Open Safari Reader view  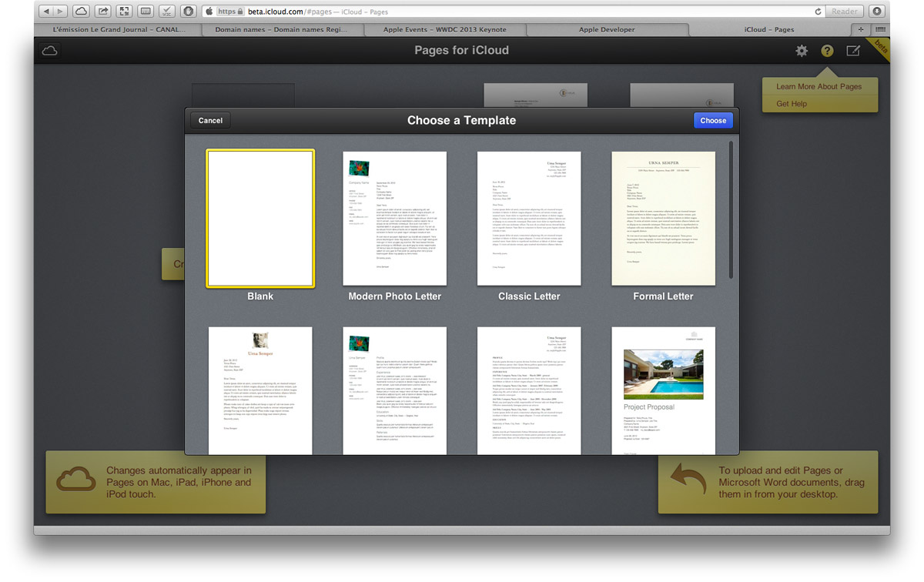[845, 12]
